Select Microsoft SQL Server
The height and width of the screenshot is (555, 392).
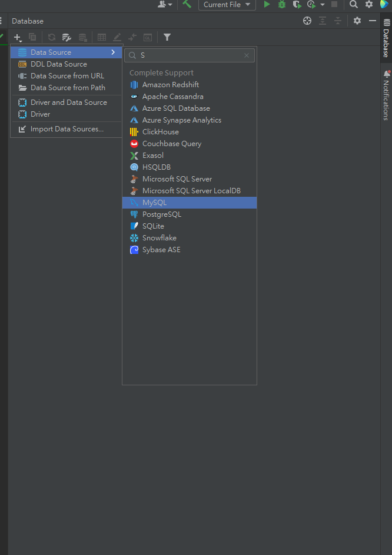(190, 179)
